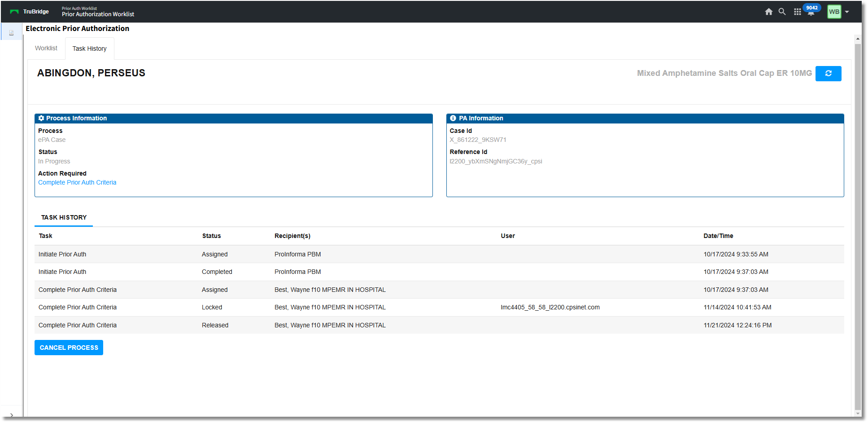
Task: Go to the Home icon
Action: click(x=768, y=12)
